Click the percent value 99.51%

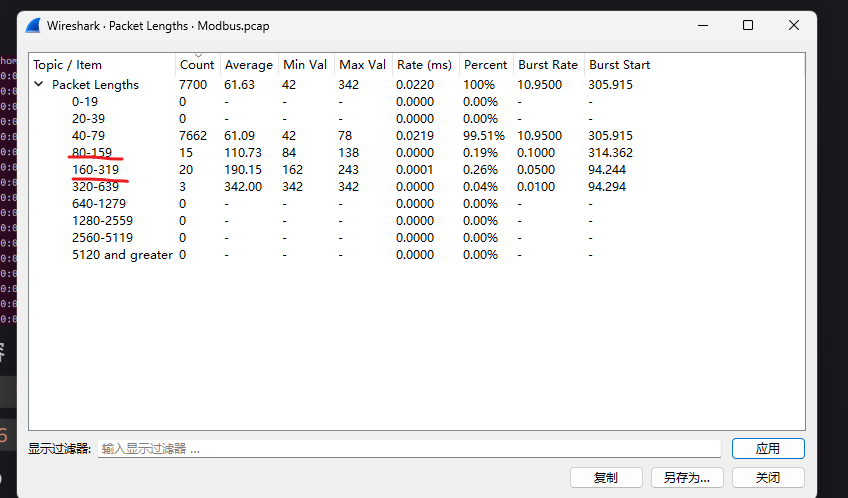483,136
